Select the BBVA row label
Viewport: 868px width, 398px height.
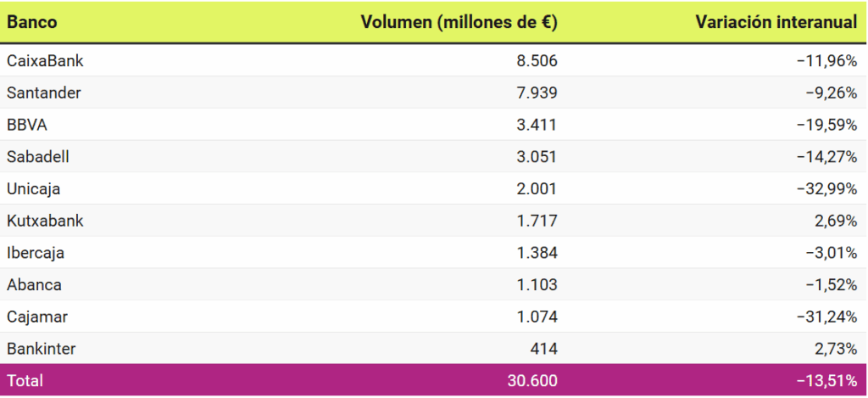[27, 125]
